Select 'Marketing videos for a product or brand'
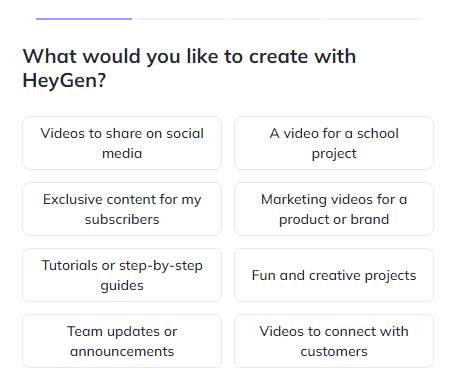The width and height of the screenshot is (455, 385). coord(334,209)
